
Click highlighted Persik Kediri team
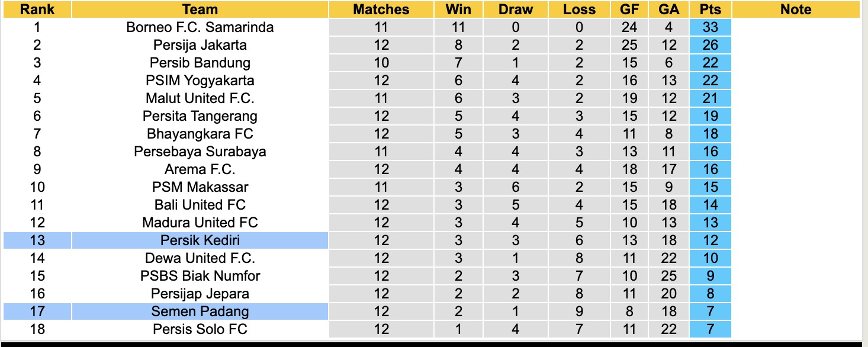point(200,240)
